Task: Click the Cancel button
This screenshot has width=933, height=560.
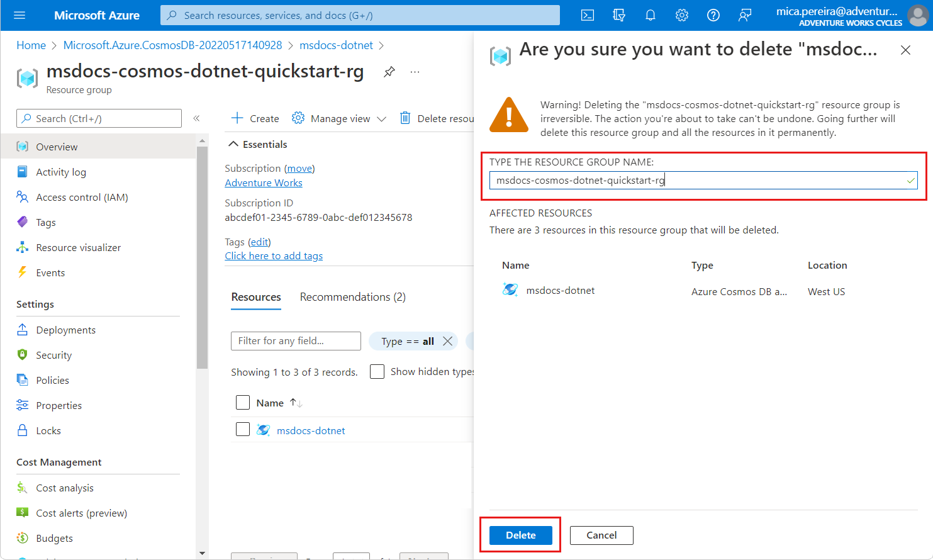Action: tap(601, 535)
